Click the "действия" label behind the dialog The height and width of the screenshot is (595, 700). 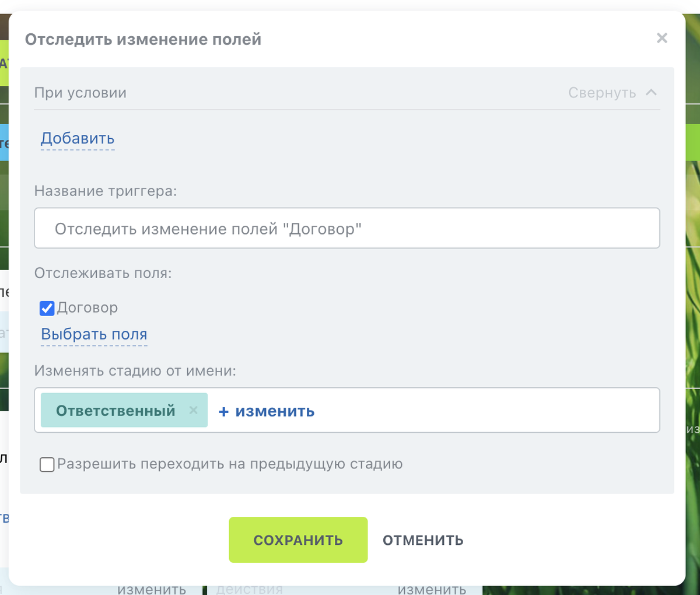pyautogui.click(x=250, y=589)
